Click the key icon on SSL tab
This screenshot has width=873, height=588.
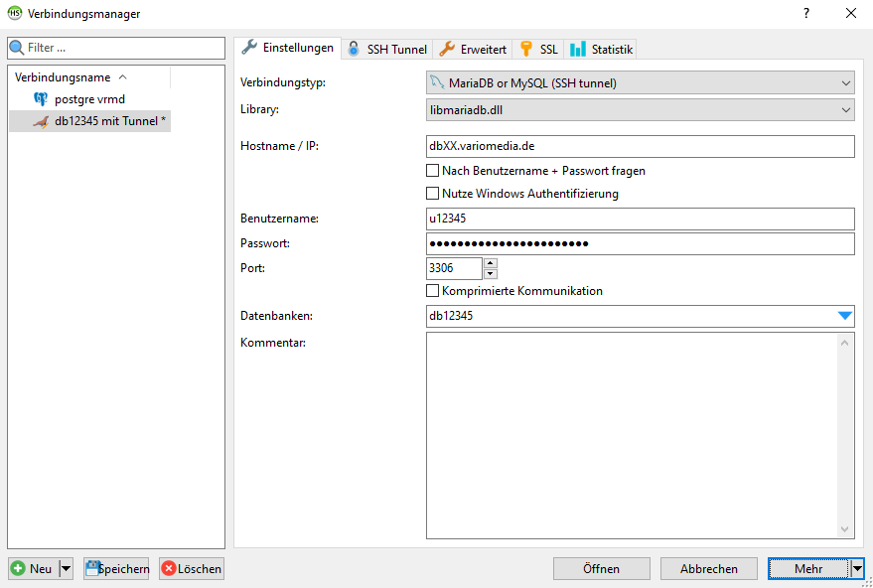[x=526, y=49]
